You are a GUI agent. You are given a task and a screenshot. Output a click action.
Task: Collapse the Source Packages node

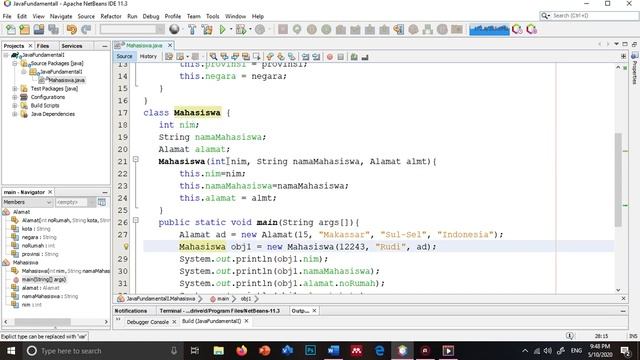point(15,63)
